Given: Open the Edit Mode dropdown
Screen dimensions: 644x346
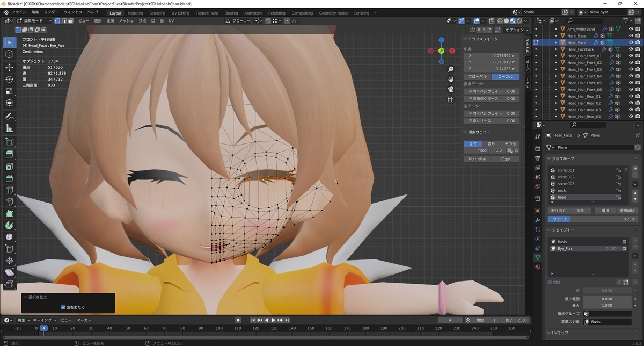Looking at the screenshot, I should [34, 20].
